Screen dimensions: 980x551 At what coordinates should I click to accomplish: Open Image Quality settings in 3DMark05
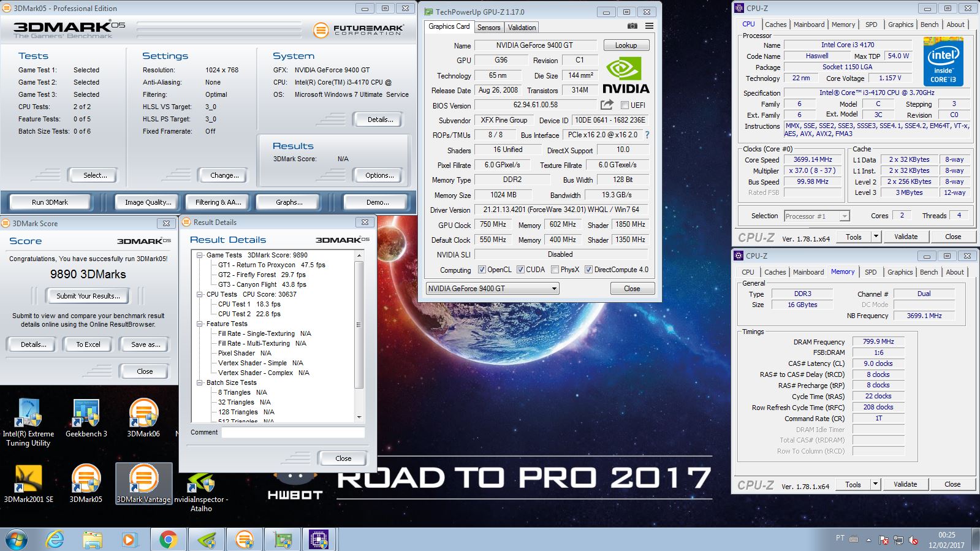point(148,202)
